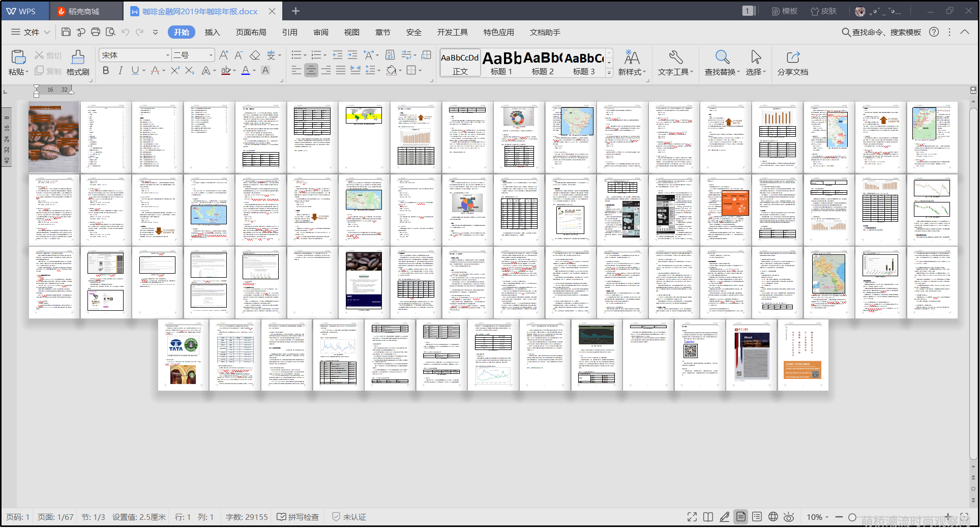Expand the styles gallery more arrow

click(609, 73)
